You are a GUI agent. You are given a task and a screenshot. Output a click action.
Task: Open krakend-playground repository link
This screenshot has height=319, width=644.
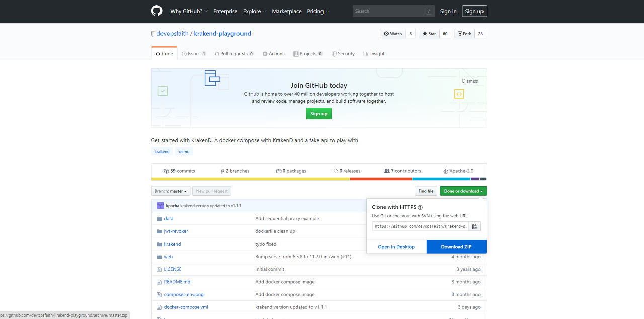point(222,34)
